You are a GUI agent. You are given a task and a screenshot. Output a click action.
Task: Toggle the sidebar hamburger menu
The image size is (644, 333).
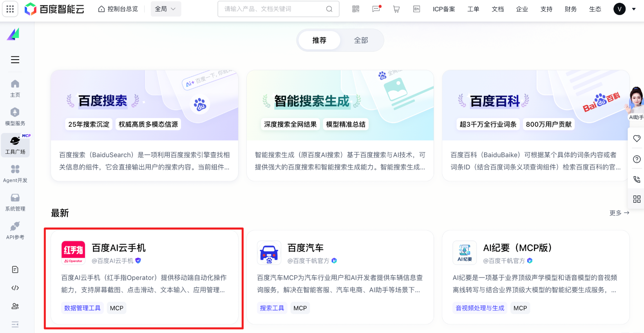[15, 60]
